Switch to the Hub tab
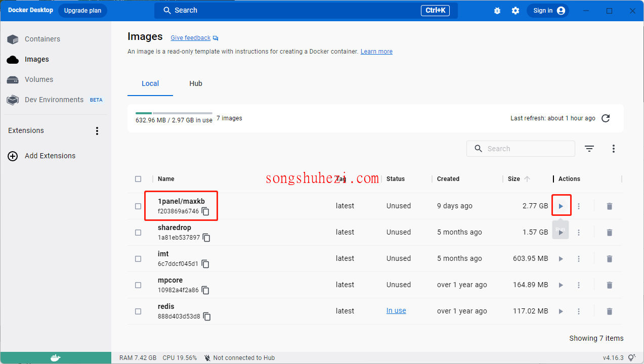The image size is (644, 364). click(x=196, y=83)
